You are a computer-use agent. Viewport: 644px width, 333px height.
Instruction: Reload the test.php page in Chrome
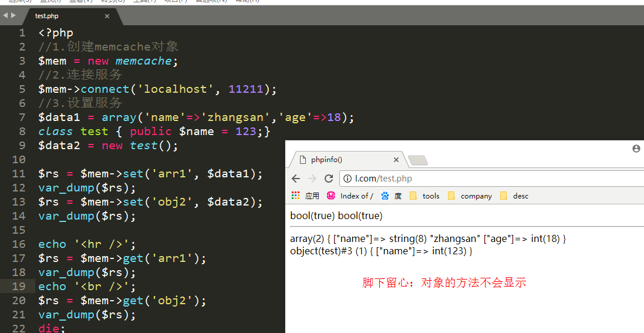tap(329, 179)
